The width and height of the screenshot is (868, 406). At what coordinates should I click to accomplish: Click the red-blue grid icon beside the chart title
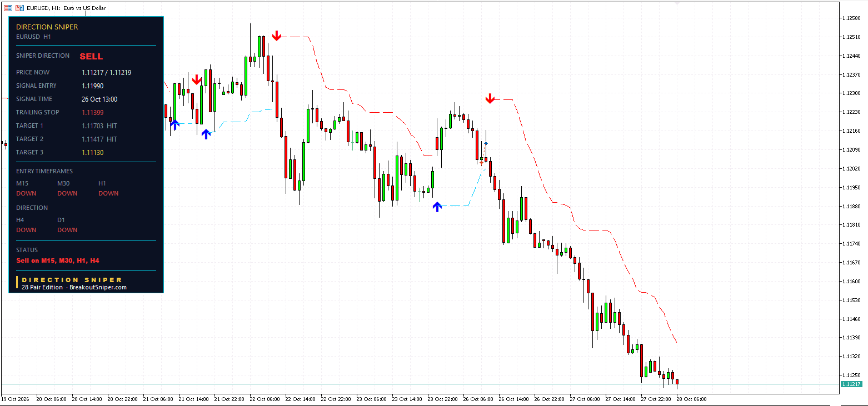(8, 8)
